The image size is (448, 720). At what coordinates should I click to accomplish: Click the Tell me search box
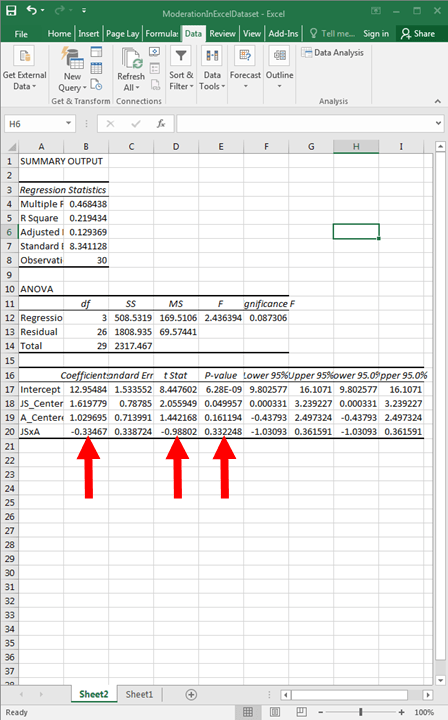[x=332, y=34]
